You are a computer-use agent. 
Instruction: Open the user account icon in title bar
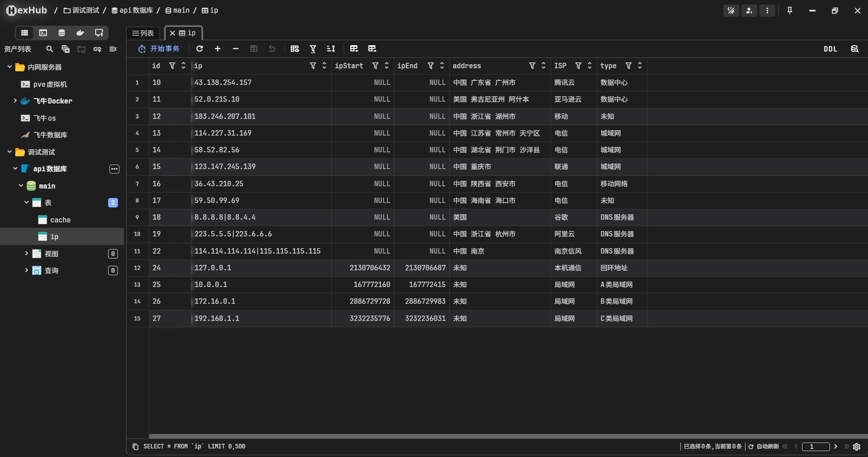pyautogui.click(x=749, y=10)
